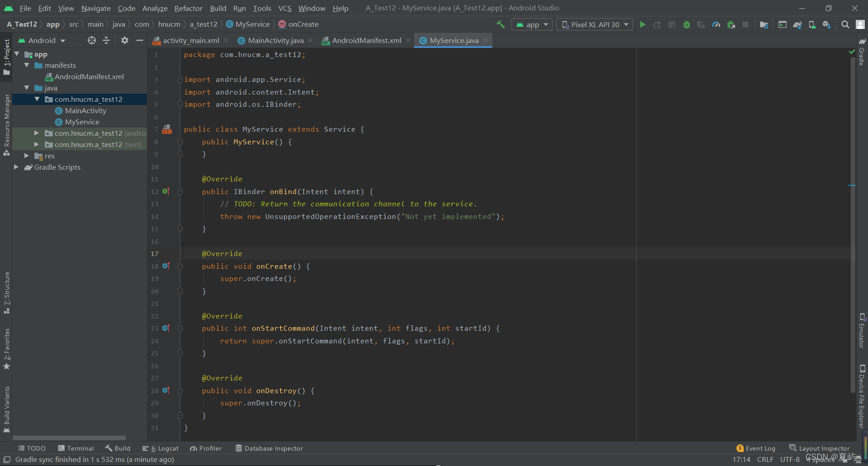Toggle the Device File Explorer panel

(x=862, y=396)
